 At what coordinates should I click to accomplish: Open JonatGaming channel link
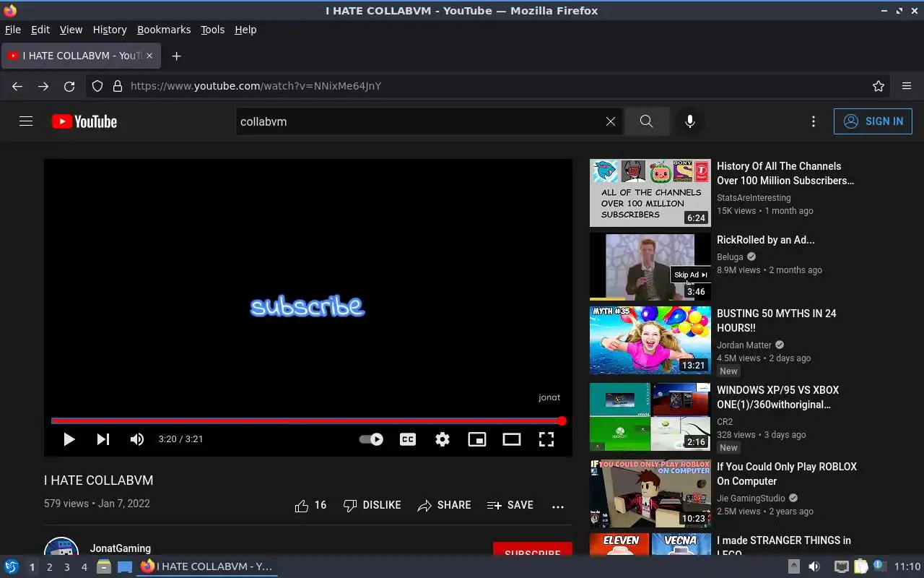121,548
